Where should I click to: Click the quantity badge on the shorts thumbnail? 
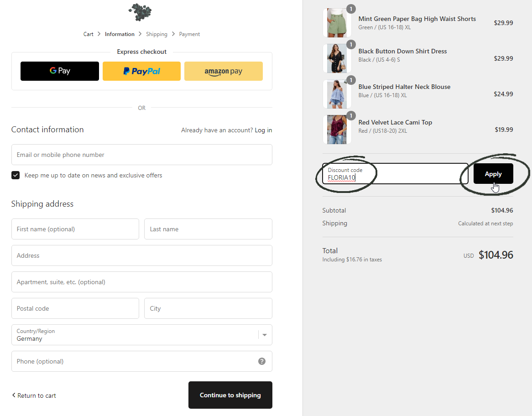[351, 9]
